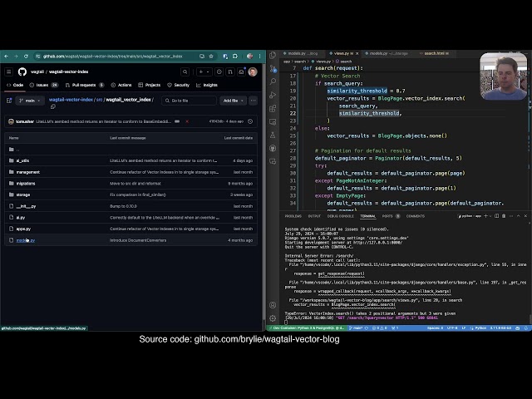Image resolution: width=532 pixels, height=399 pixels.
Task: Open the Projects repository tab
Action: click(x=150, y=85)
